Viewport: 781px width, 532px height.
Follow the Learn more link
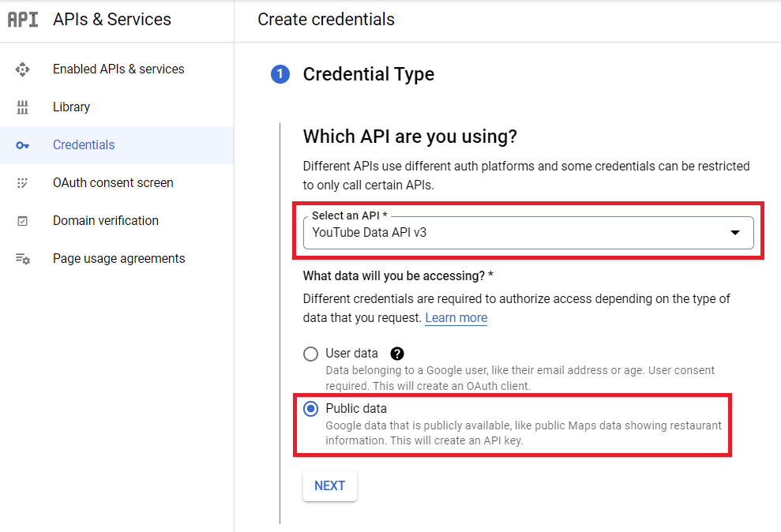click(456, 317)
